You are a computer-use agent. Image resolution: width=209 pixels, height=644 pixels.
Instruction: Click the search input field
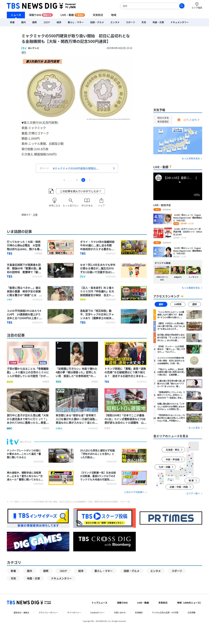point(150,6)
